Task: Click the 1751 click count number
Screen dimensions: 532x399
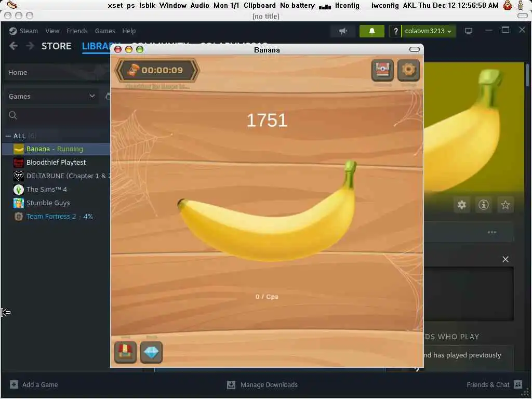Action: (267, 120)
